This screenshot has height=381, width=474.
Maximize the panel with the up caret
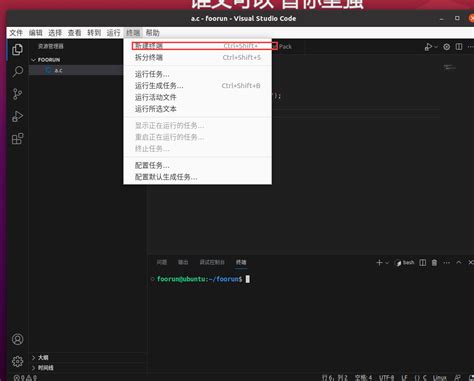tap(459, 263)
